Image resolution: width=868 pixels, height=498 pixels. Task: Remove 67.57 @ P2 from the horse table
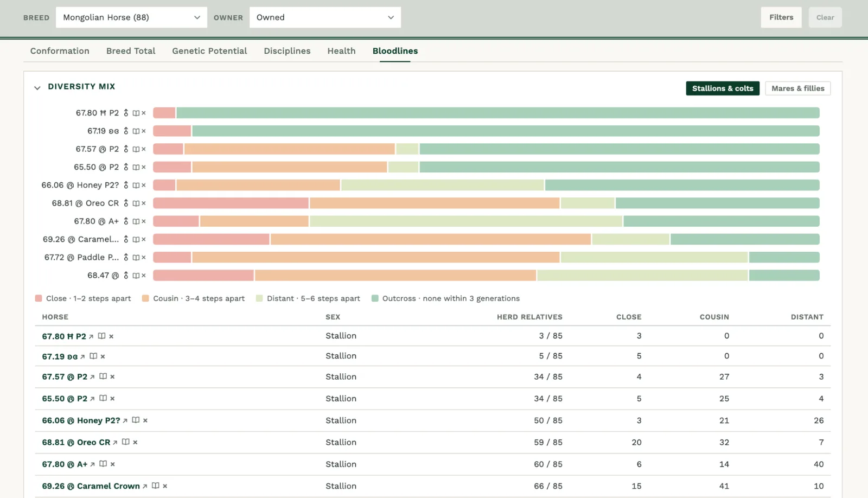click(112, 377)
